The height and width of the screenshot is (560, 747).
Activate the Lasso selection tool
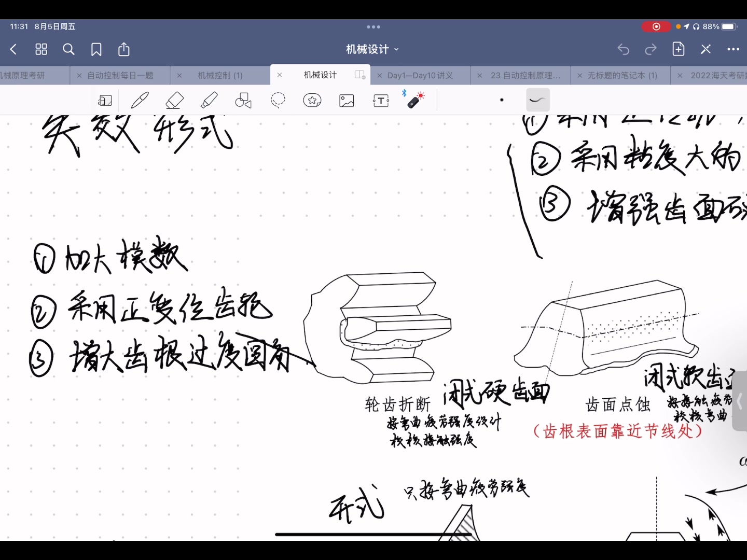coord(278,100)
